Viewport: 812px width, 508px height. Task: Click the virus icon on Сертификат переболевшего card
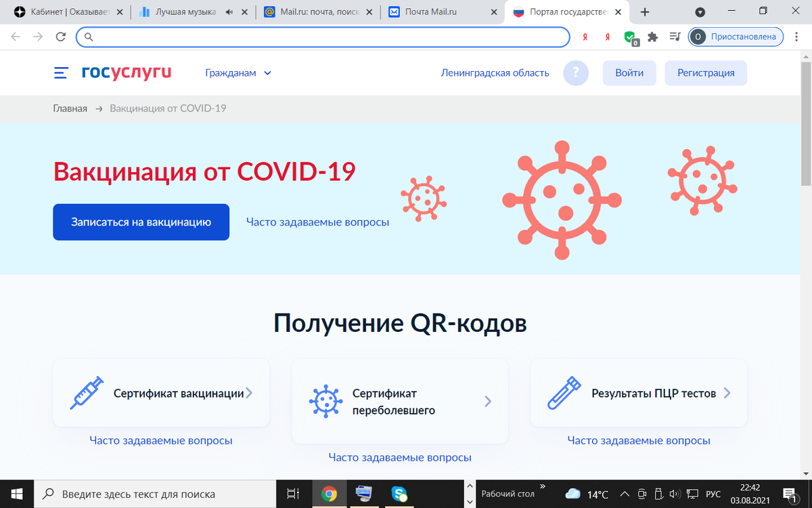[325, 400]
